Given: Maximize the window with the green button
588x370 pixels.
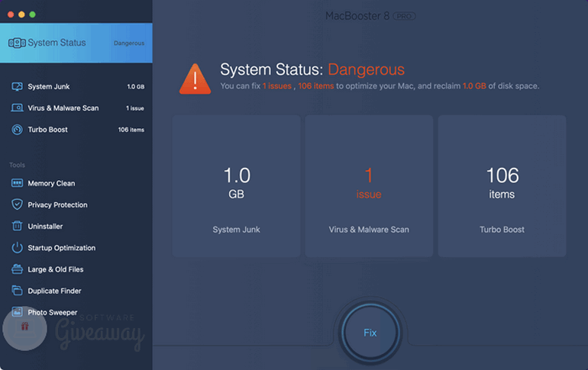Looking at the screenshot, I should (33, 14).
